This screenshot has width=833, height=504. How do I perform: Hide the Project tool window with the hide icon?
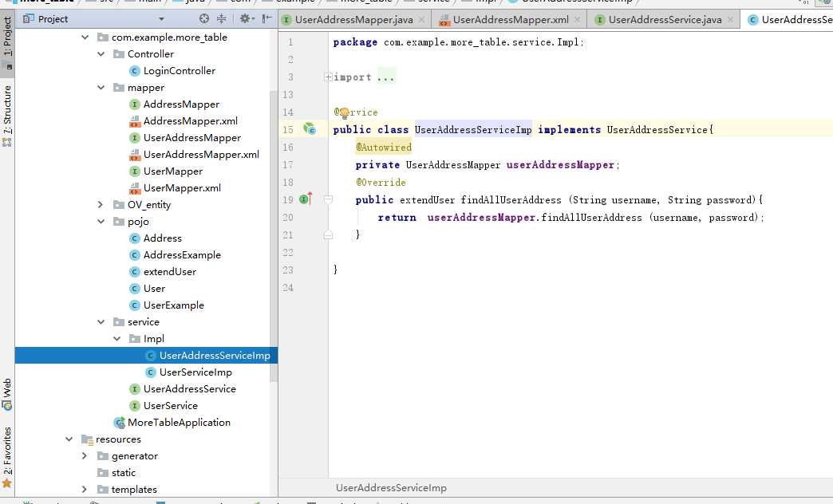pos(266,18)
